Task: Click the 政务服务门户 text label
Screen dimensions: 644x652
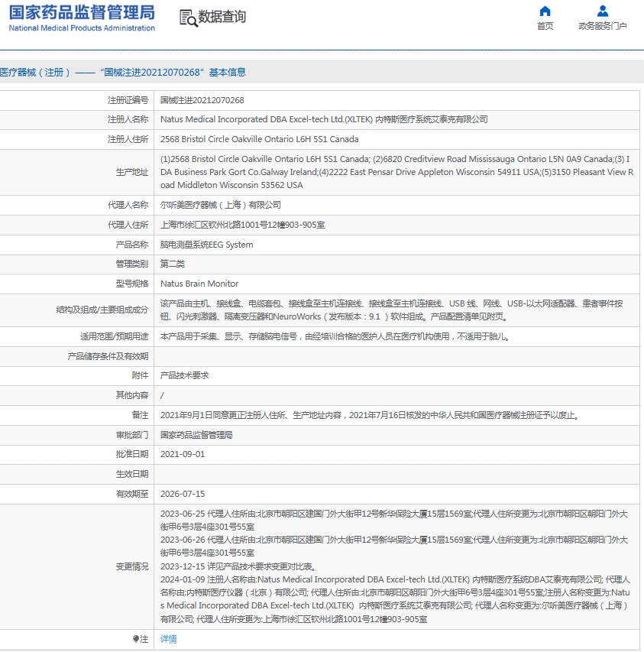Action: pos(603,26)
